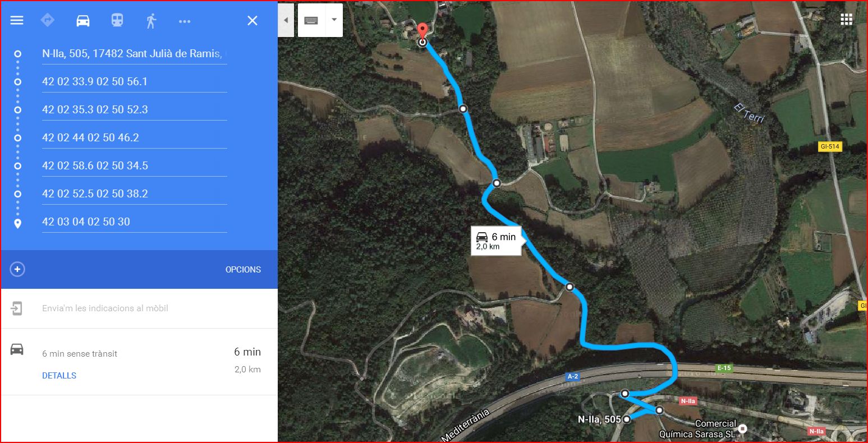Open the on-screen keyboard tool
The height and width of the screenshot is (443, 868).
[311, 20]
